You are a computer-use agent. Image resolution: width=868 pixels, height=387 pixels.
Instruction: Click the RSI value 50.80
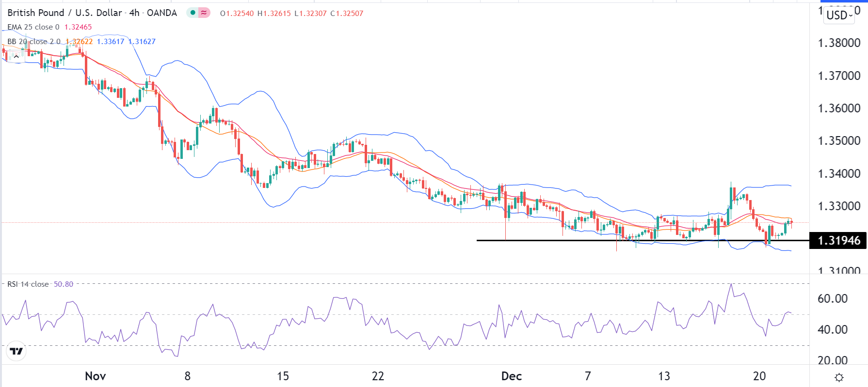coord(64,284)
